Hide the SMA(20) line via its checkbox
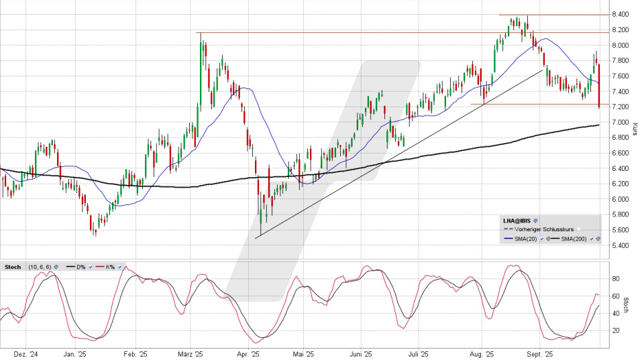Screen dimensions: 644x362 tap(541, 239)
